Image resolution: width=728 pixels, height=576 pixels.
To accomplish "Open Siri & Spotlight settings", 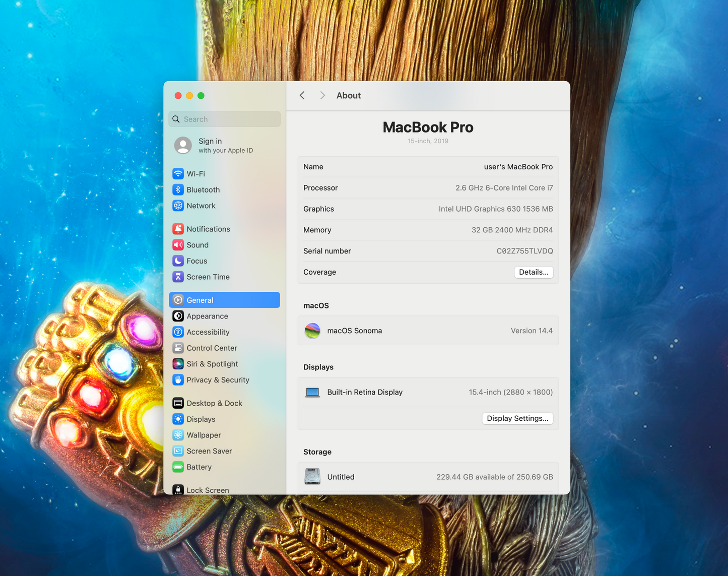I will [212, 364].
